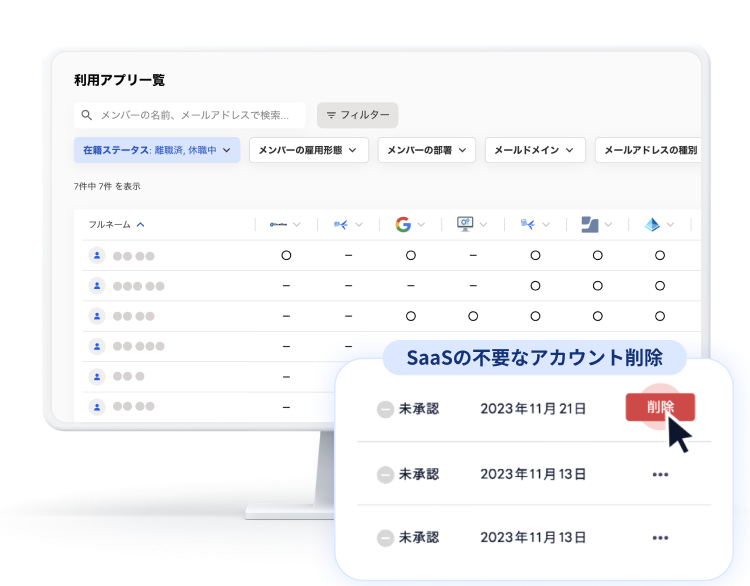Open the 在籍ステータス filter dropdown
This screenshot has height=586, width=750.
[x=157, y=150]
